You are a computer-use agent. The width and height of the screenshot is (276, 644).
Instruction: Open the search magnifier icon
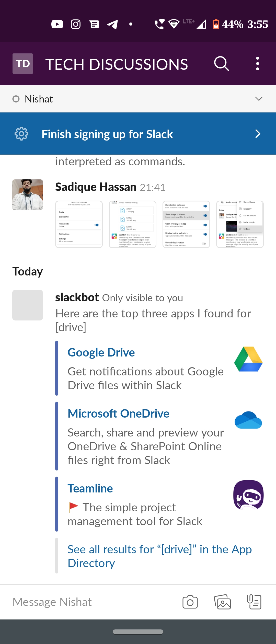[221, 64]
